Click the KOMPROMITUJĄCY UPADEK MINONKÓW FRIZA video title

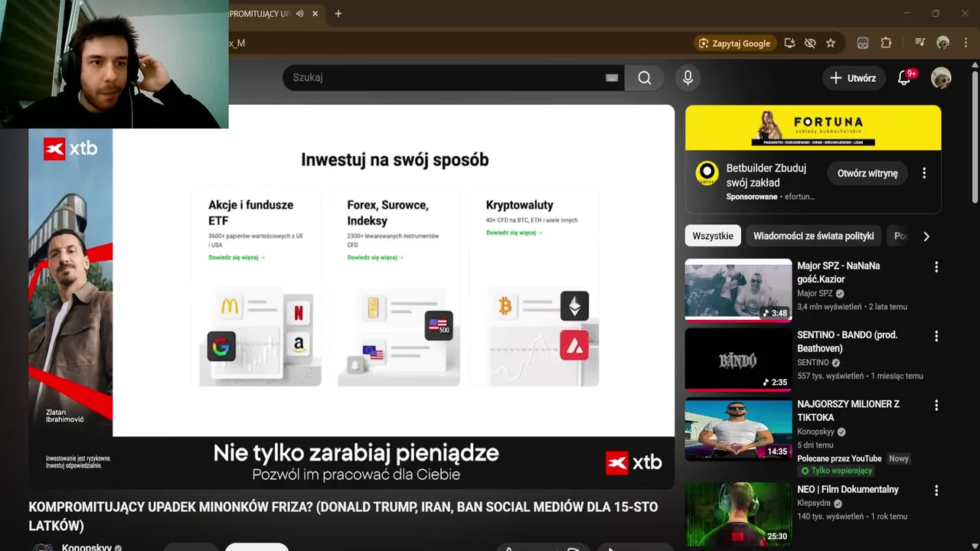pos(343,517)
